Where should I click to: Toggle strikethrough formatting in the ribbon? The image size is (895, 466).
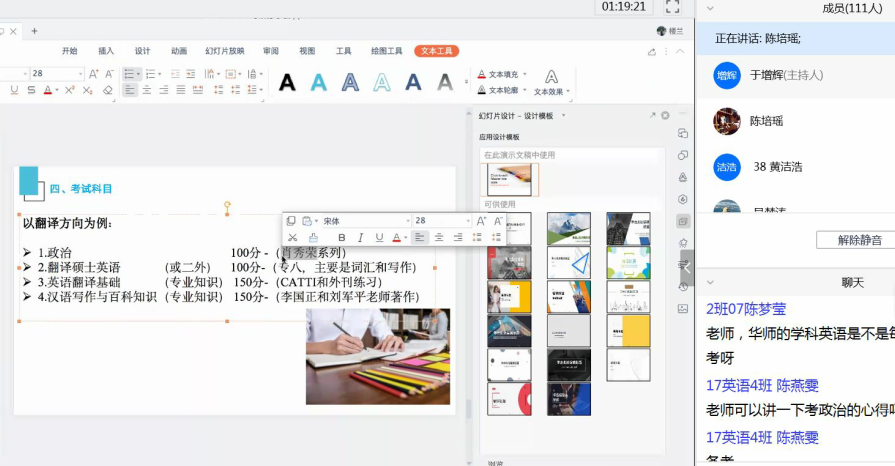[x=30, y=90]
